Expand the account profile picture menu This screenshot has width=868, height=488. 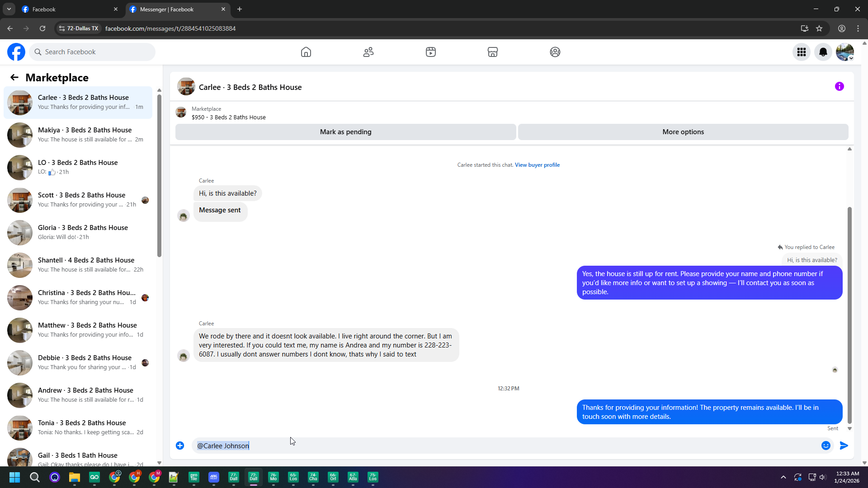point(845,52)
